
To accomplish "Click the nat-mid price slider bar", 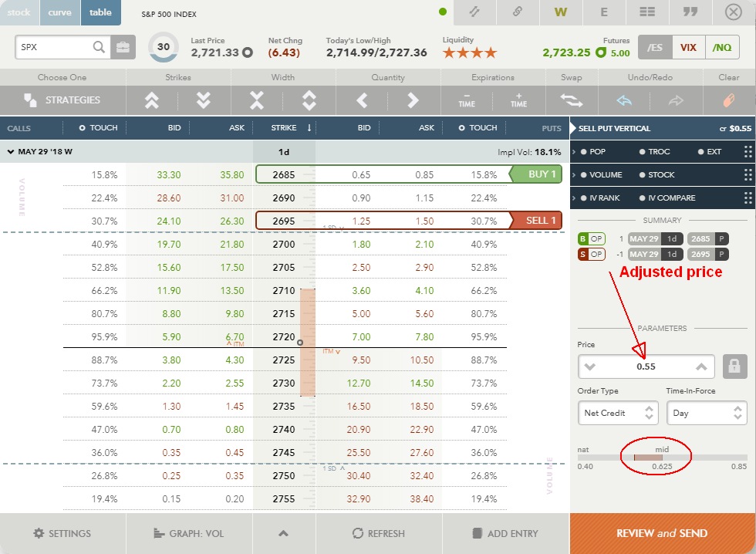I will (663, 457).
